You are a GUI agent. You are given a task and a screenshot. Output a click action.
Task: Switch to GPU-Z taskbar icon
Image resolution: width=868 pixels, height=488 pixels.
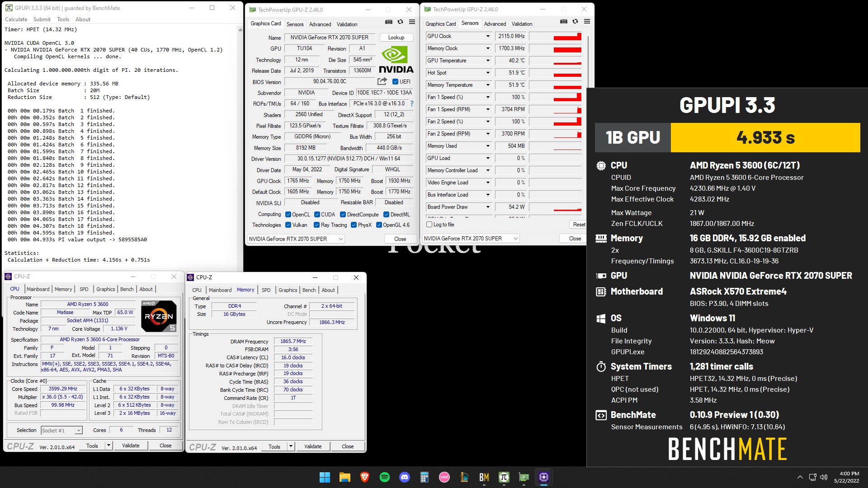(524, 477)
